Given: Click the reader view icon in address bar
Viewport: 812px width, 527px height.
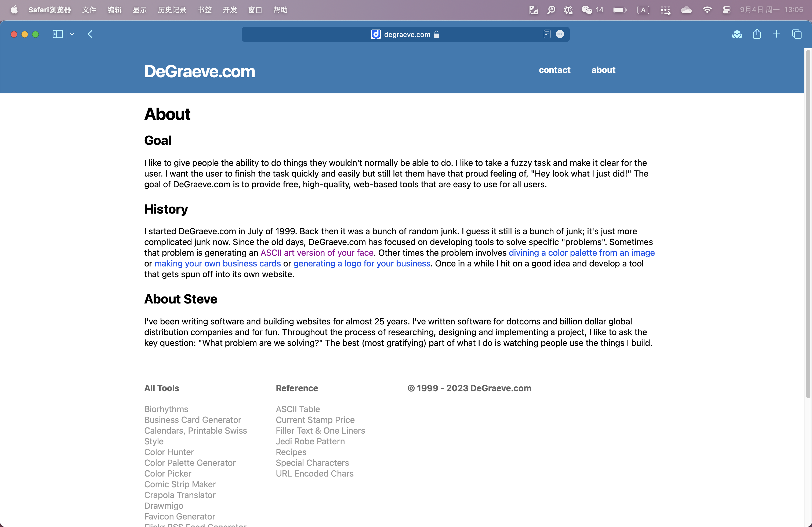Looking at the screenshot, I should pyautogui.click(x=546, y=34).
